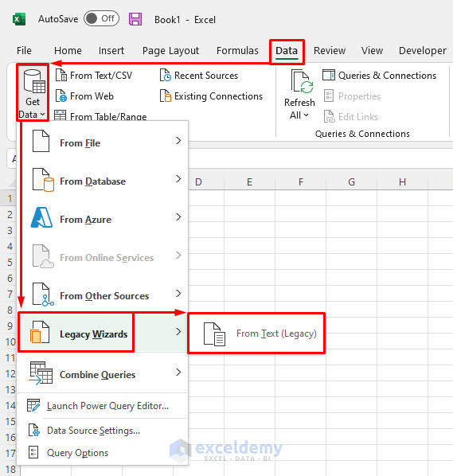Click the Edit Links icon

tap(329, 116)
